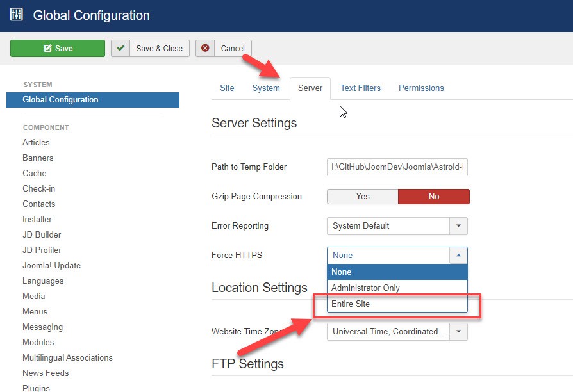The height and width of the screenshot is (392, 573).
Task: Open the Text Filters tab
Action: (x=361, y=88)
